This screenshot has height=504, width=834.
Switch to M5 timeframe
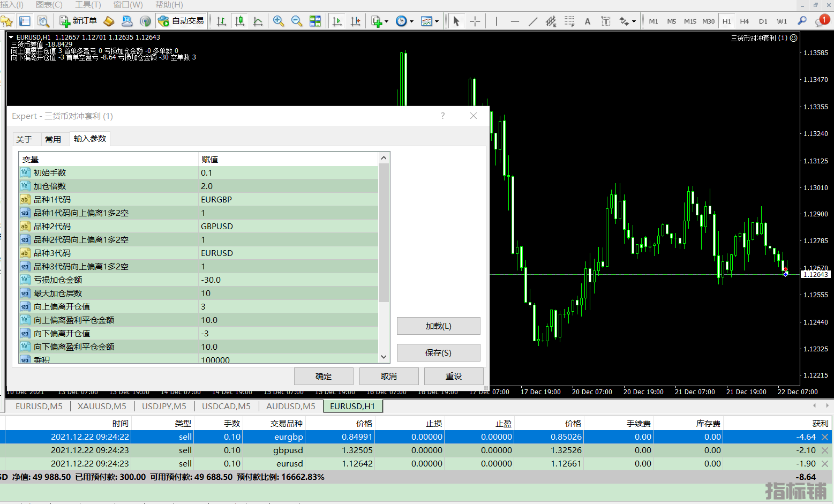pyautogui.click(x=672, y=21)
